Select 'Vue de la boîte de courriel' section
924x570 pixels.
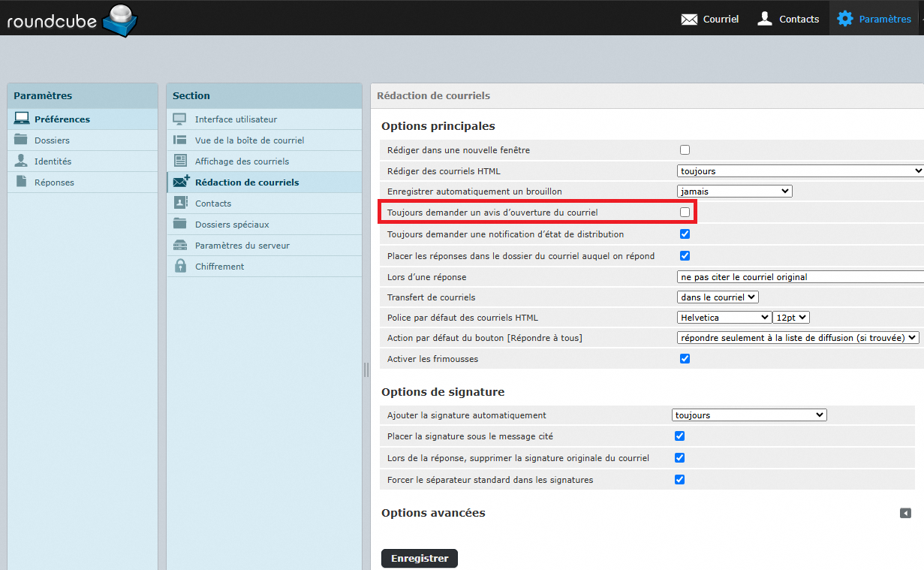[249, 140]
